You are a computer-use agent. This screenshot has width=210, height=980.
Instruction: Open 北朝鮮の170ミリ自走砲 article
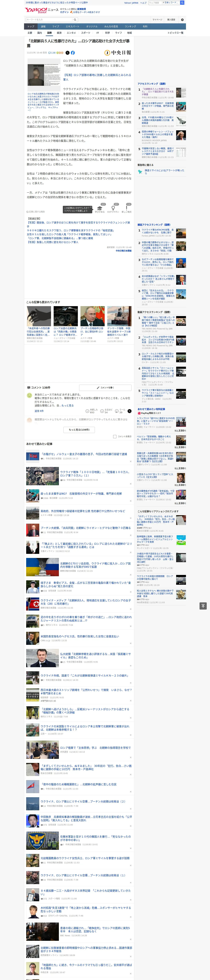(x=95, y=565)
